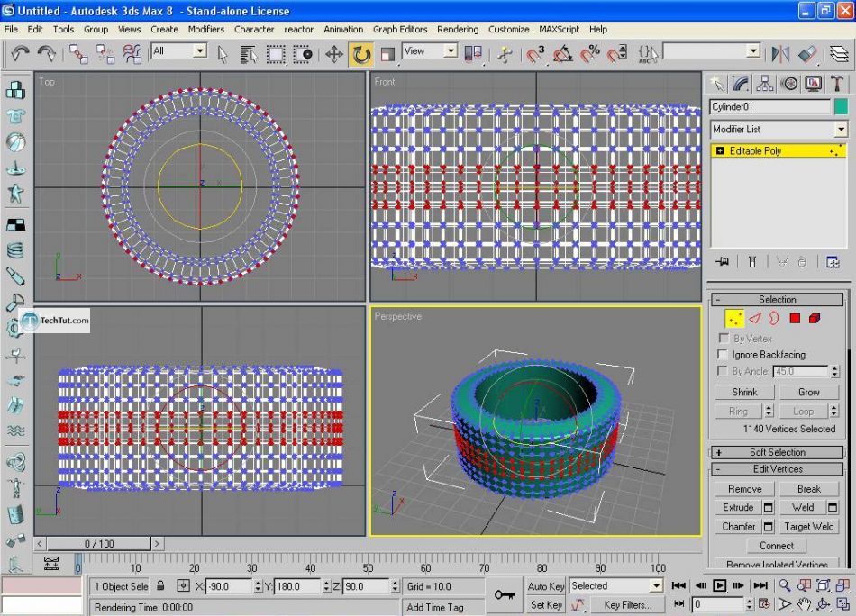Open the Graph Editors menu
The width and height of the screenshot is (856, 616).
(x=400, y=30)
